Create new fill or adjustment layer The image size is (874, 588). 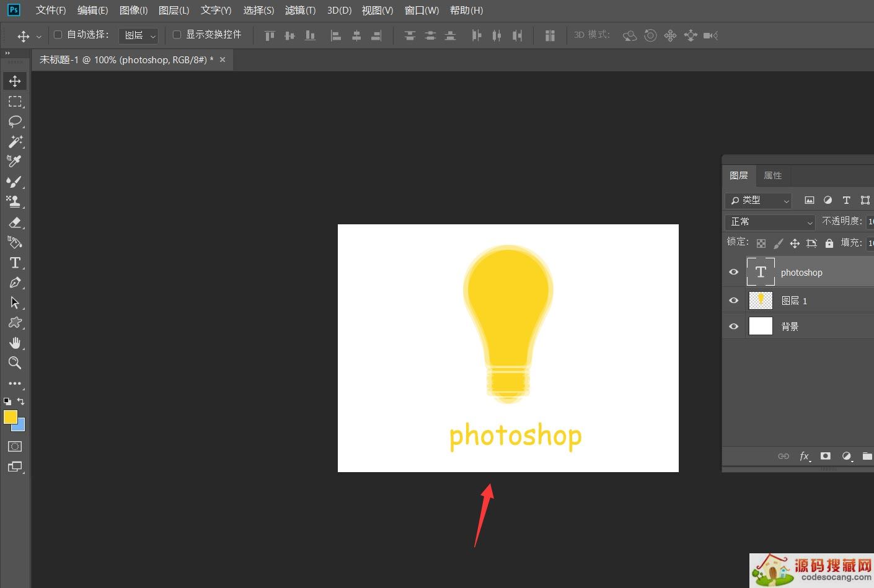(847, 456)
